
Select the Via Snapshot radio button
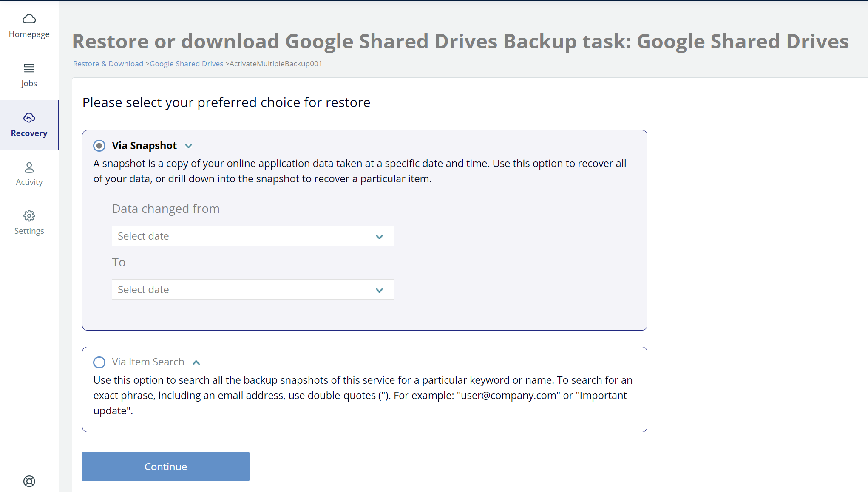99,146
